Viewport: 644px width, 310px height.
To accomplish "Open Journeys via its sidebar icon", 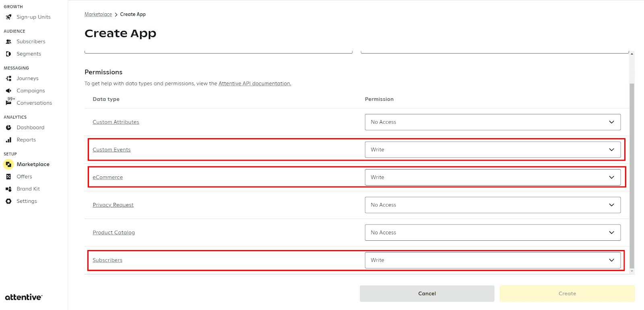I will coord(8,79).
